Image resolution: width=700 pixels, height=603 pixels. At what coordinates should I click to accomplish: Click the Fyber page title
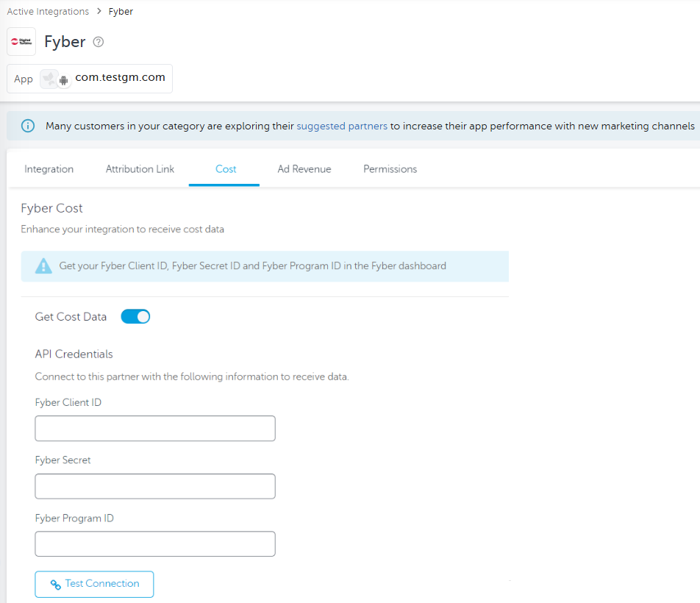coord(65,41)
